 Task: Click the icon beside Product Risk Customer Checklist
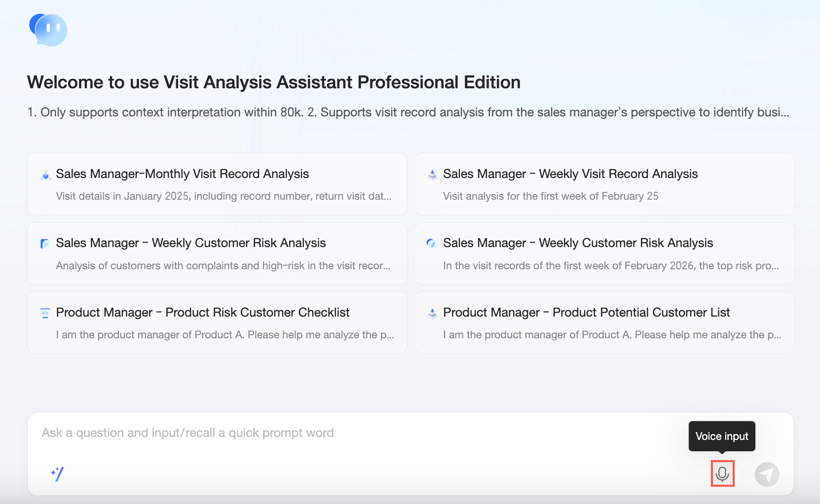[45, 313]
